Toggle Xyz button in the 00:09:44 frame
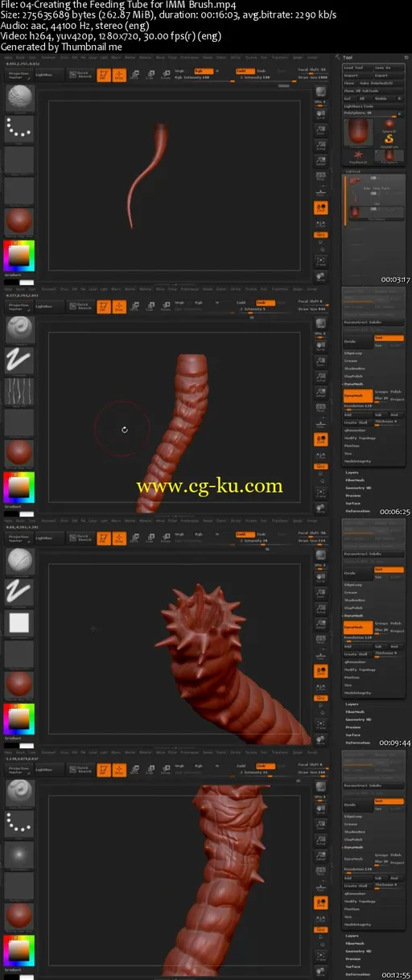The height and width of the screenshot is (980, 412). pyautogui.click(x=321, y=699)
